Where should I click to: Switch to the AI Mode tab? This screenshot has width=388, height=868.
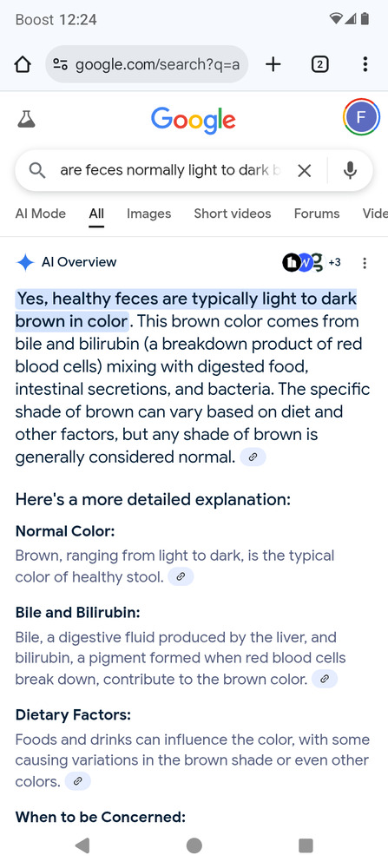tap(41, 214)
